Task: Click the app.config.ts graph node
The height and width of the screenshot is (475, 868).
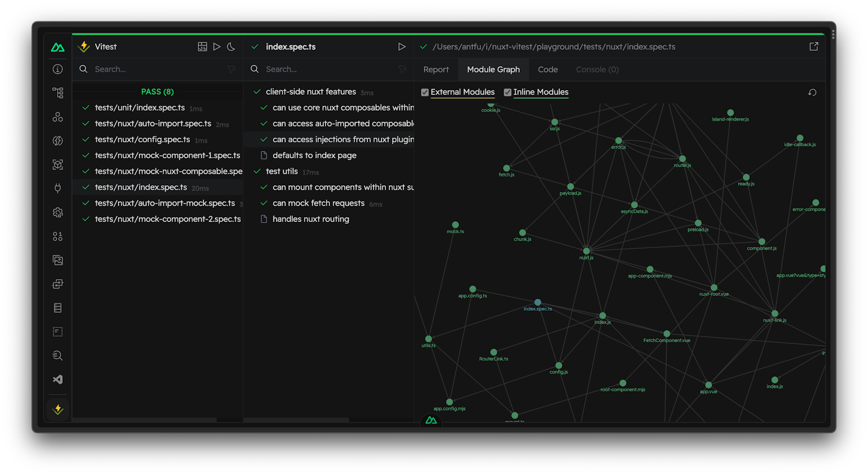Action: click(472, 289)
